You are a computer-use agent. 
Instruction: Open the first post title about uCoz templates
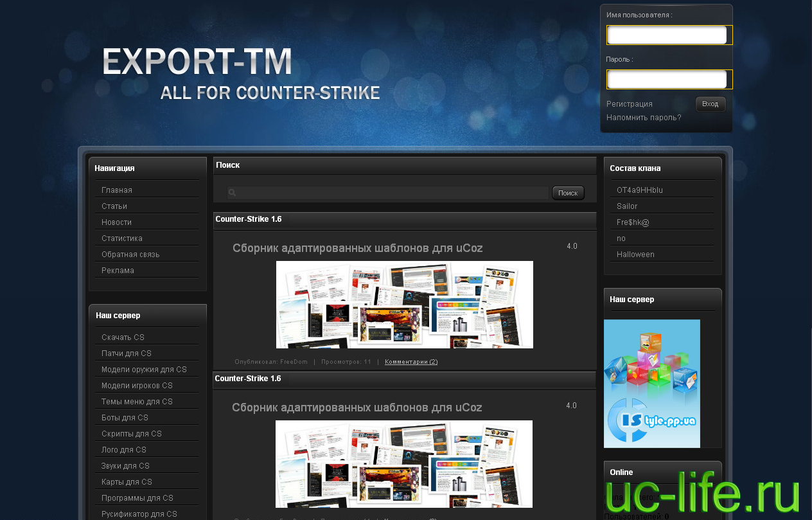pos(357,248)
